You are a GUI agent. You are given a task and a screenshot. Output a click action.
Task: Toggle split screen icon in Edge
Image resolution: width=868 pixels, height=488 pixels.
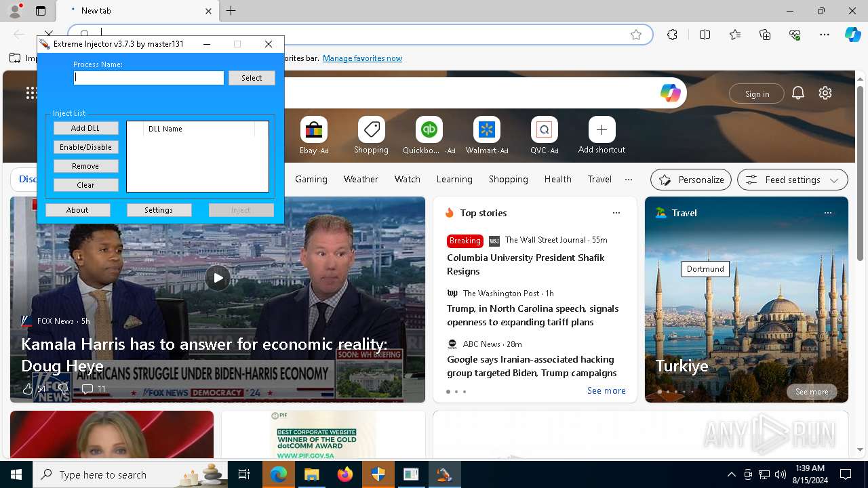click(705, 35)
